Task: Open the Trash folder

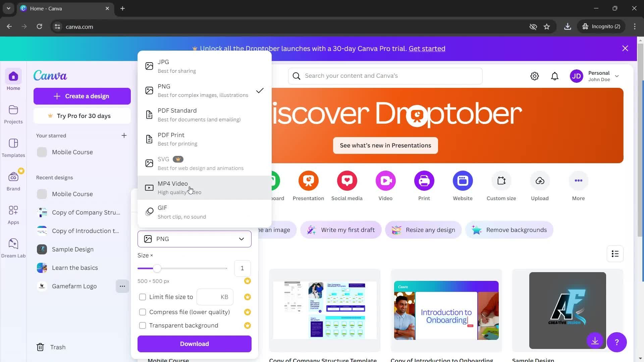Action: point(51,347)
